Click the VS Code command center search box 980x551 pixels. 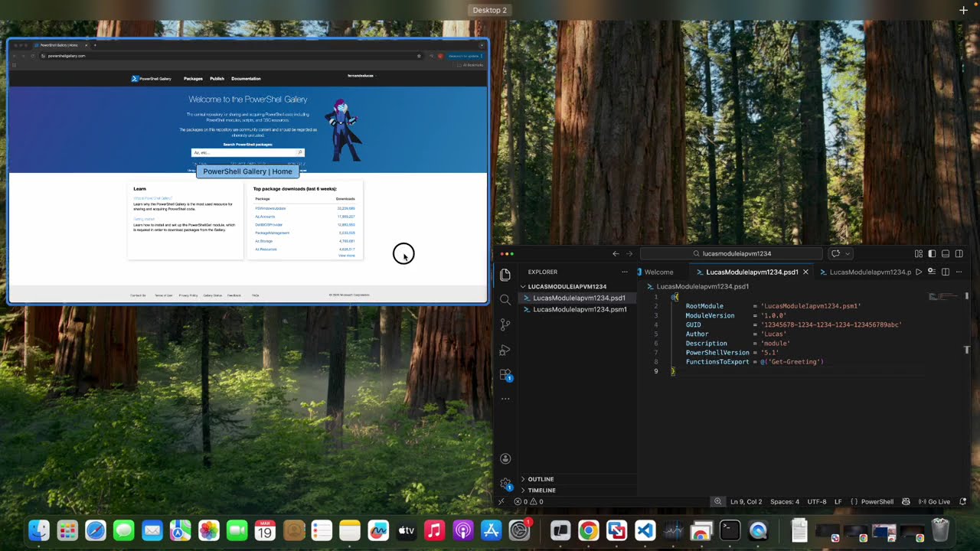pos(731,253)
